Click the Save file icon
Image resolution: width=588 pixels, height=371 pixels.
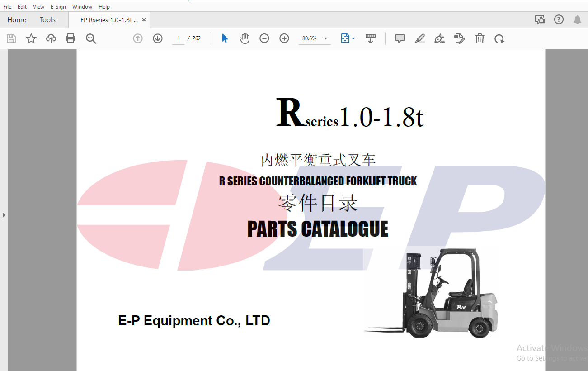point(11,38)
